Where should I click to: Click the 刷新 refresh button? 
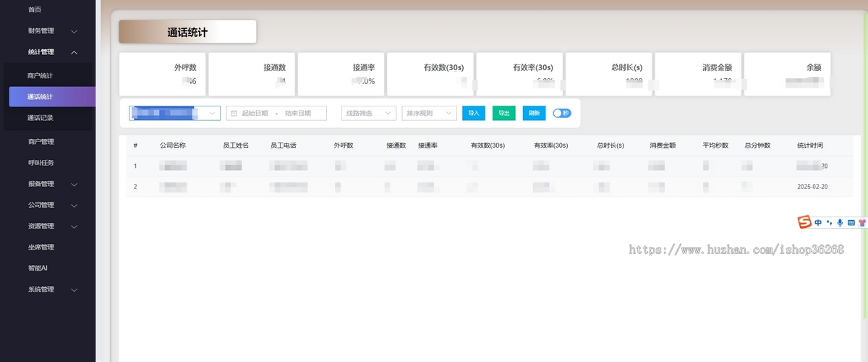click(535, 113)
